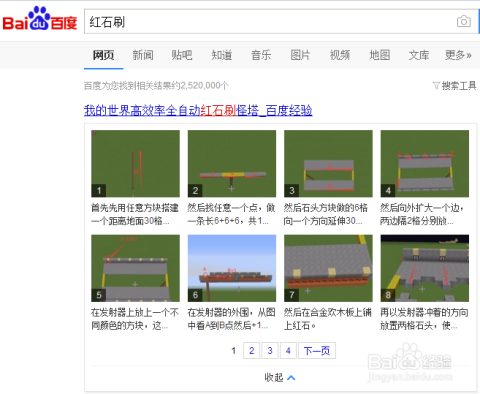Open 搜索工具 filter options

[454, 86]
